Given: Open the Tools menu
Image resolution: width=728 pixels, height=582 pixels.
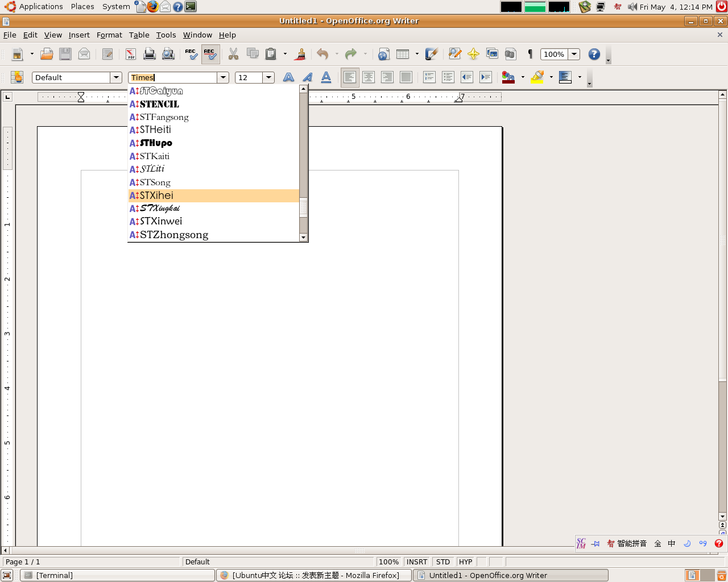Looking at the screenshot, I should coord(166,35).
